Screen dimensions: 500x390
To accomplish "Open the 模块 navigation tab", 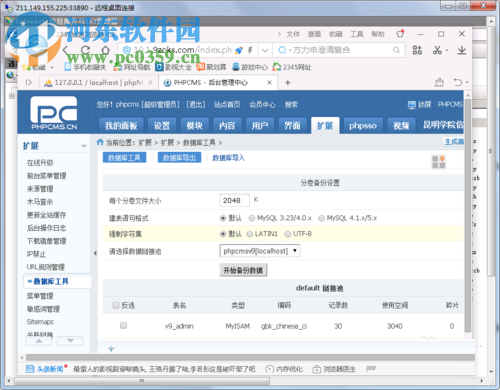I will 195,126.
